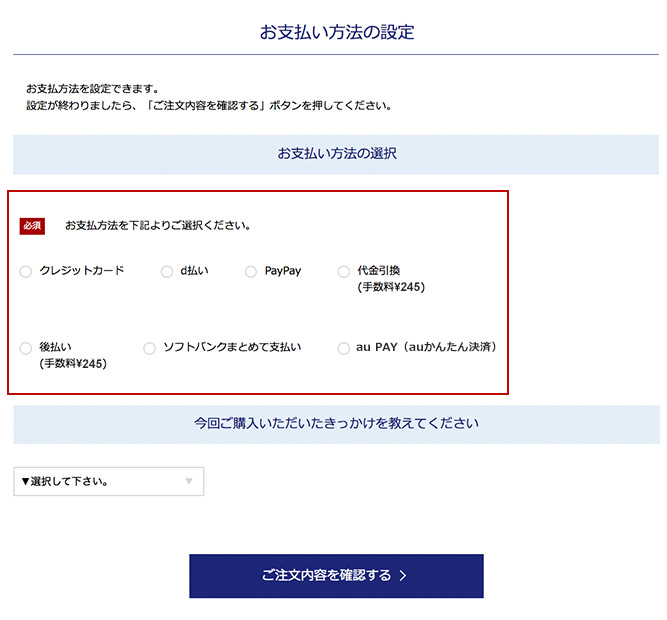The image size is (667, 620).
Task: Click the chevron arrow on confirm button
Action: pos(402,576)
